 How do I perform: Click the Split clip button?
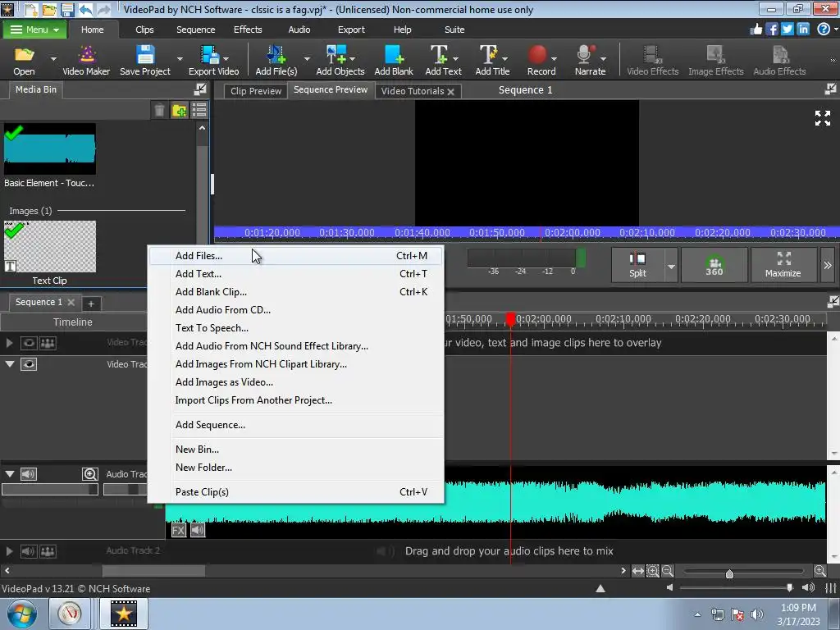(637, 265)
